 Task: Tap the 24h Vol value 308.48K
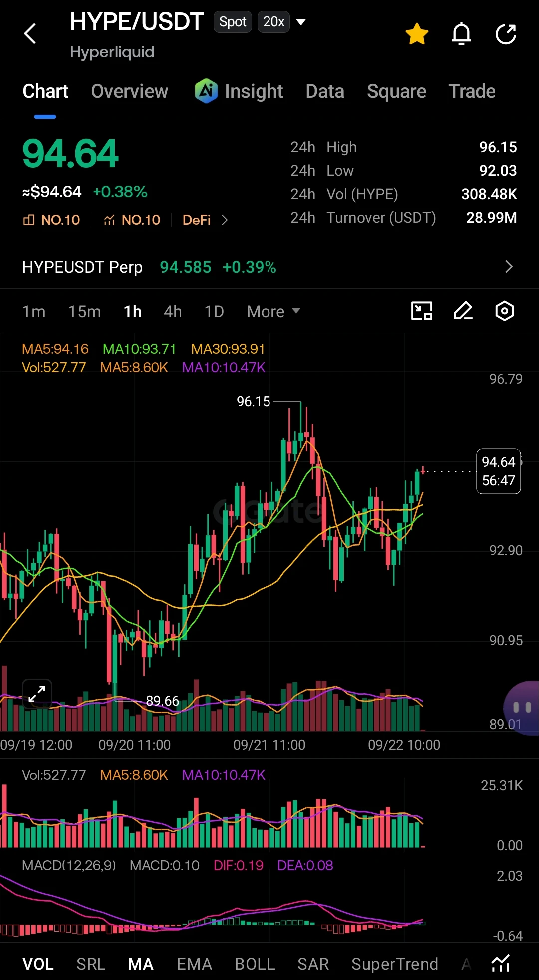tap(489, 194)
